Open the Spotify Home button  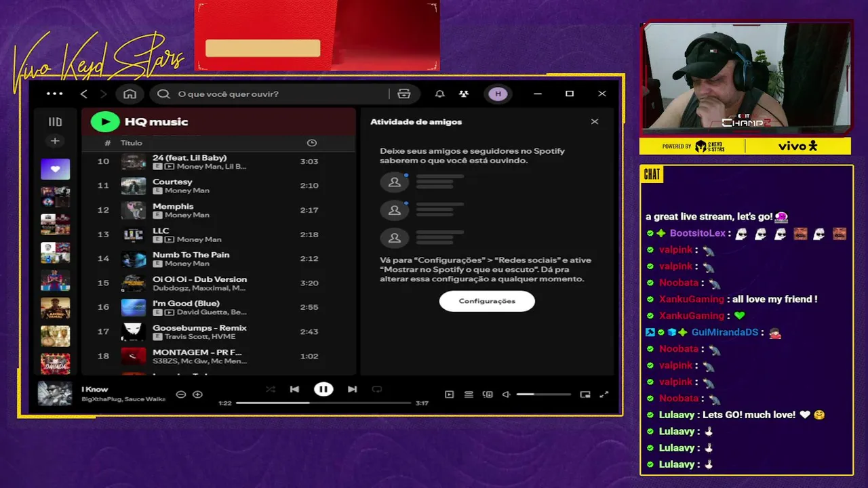pos(130,94)
